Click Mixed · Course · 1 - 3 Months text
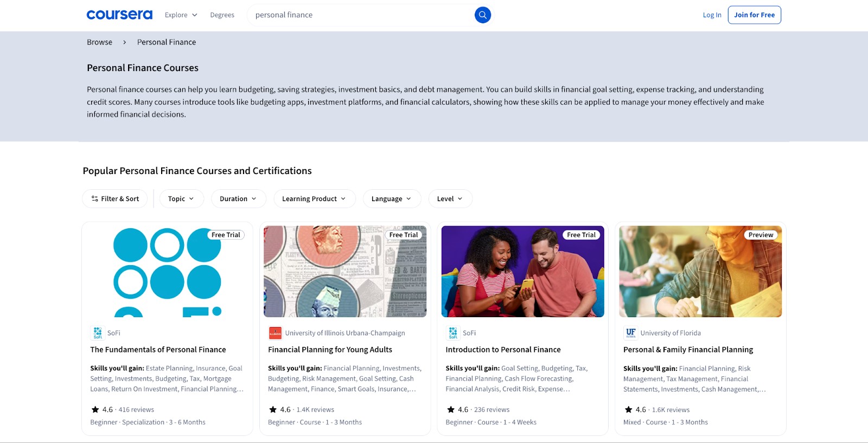This screenshot has width=868, height=443. pyautogui.click(x=666, y=422)
